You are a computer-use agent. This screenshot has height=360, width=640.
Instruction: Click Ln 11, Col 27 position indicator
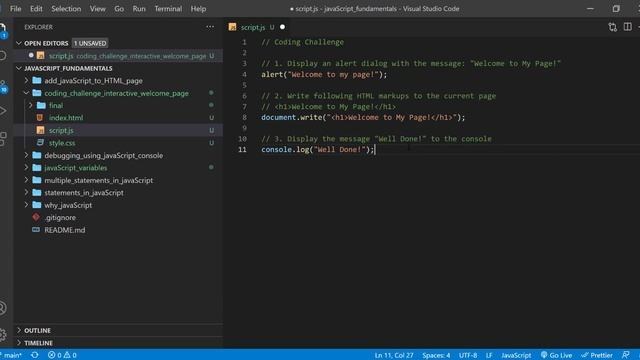(x=394, y=355)
